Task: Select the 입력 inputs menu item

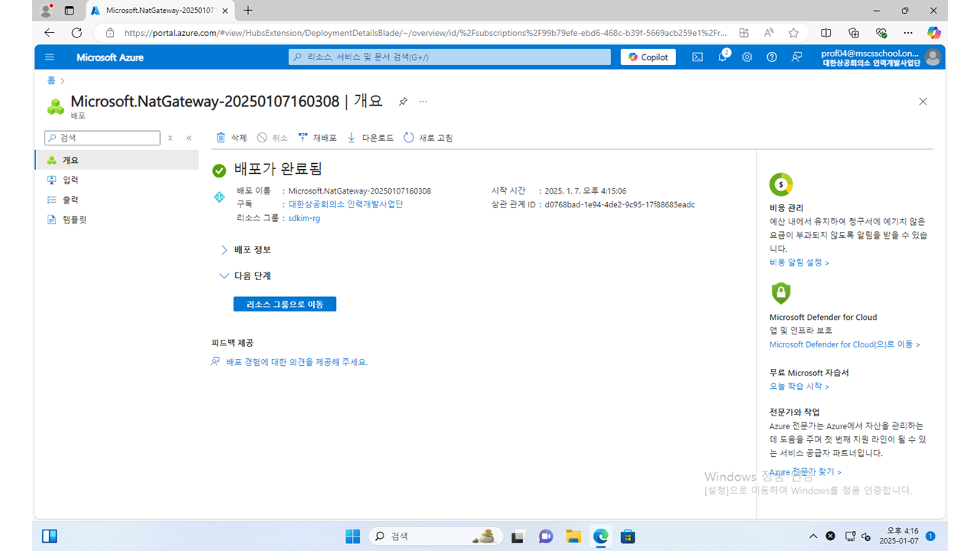Action: (x=116, y=180)
